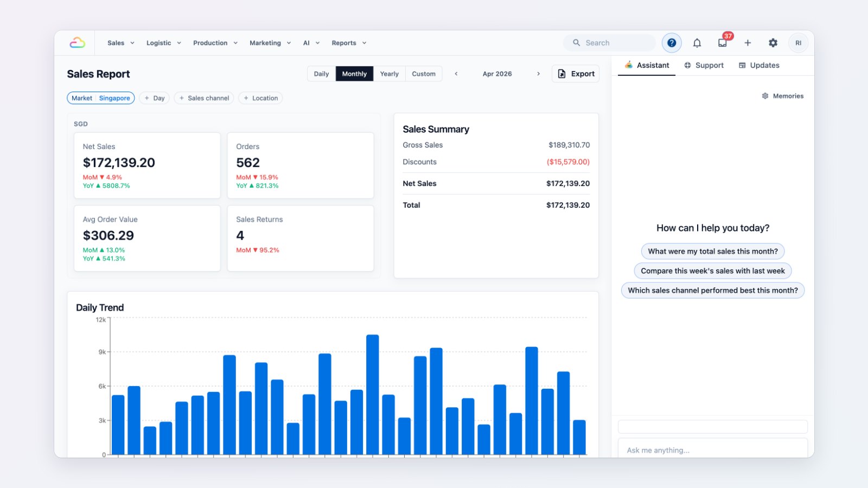Add a Location filter
This screenshot has height=488, width=868.
pos(260,98)
